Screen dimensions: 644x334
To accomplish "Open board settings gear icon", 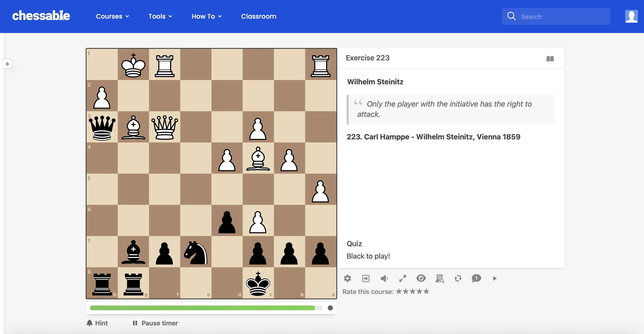I will point(347,278).
